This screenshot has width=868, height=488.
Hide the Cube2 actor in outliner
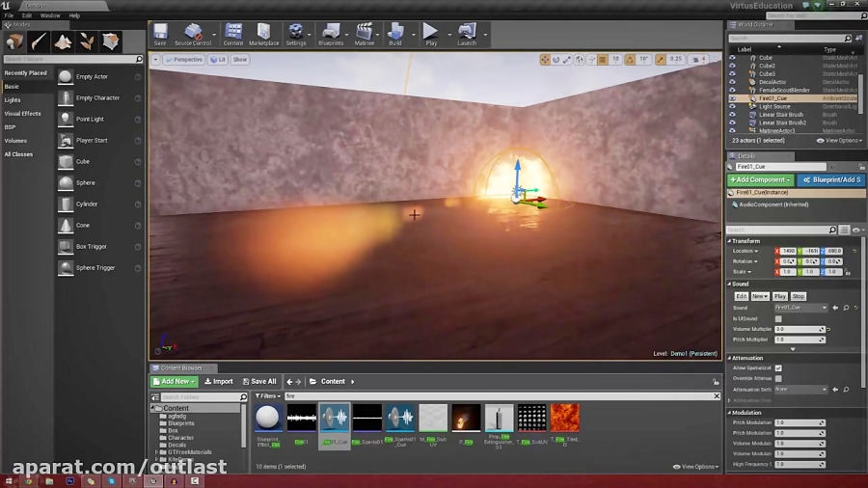732,66
